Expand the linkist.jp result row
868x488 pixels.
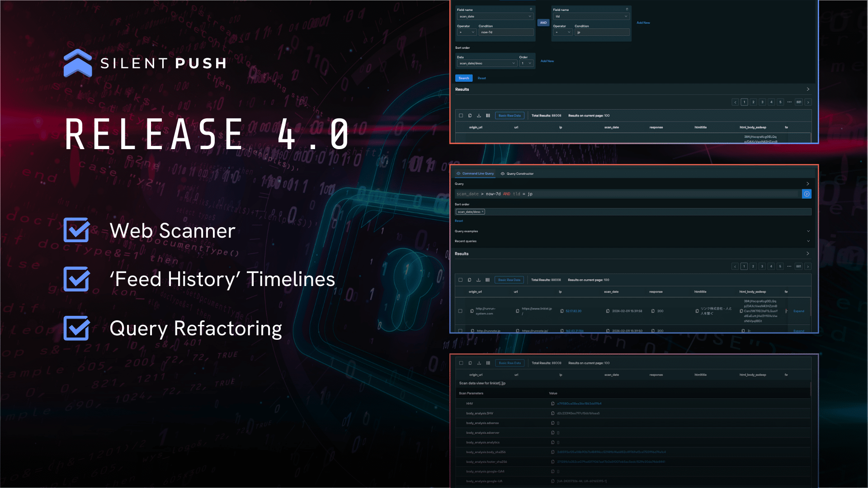799,311
